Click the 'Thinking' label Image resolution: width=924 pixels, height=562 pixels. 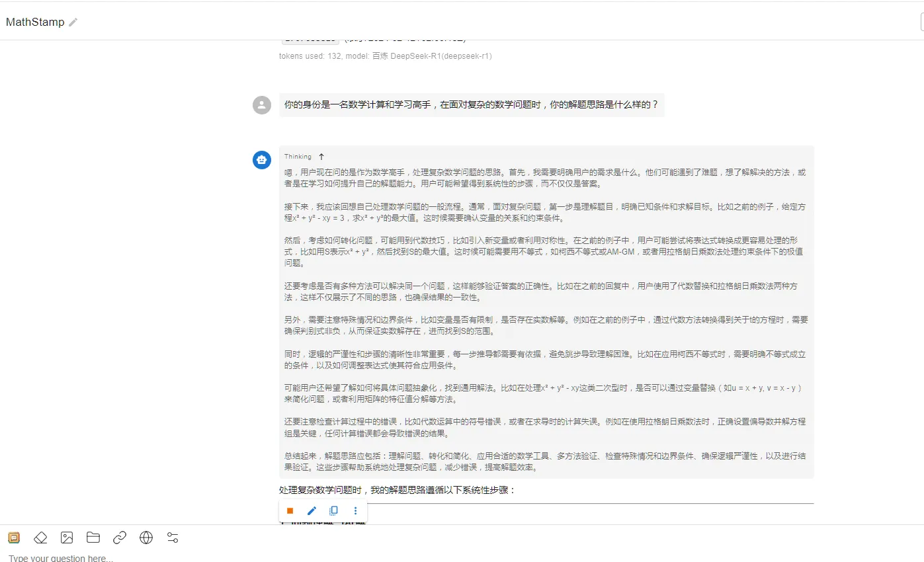point(298,157)
